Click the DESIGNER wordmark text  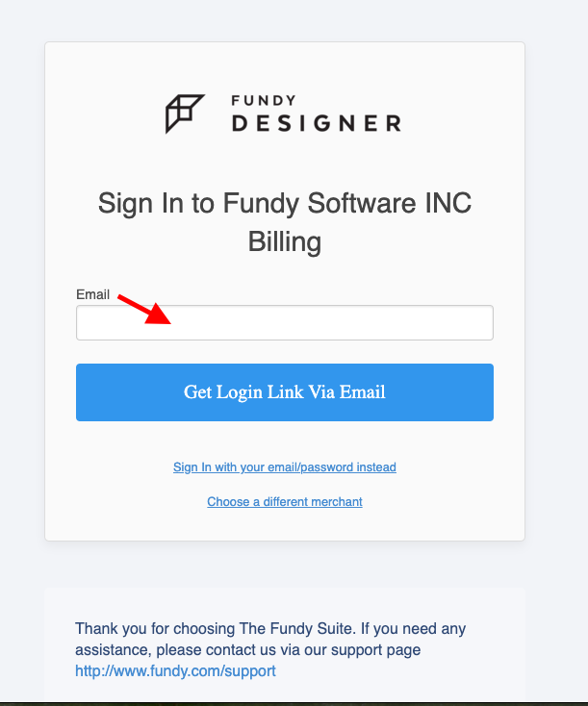pyautogui.click(x=317, y=123)
